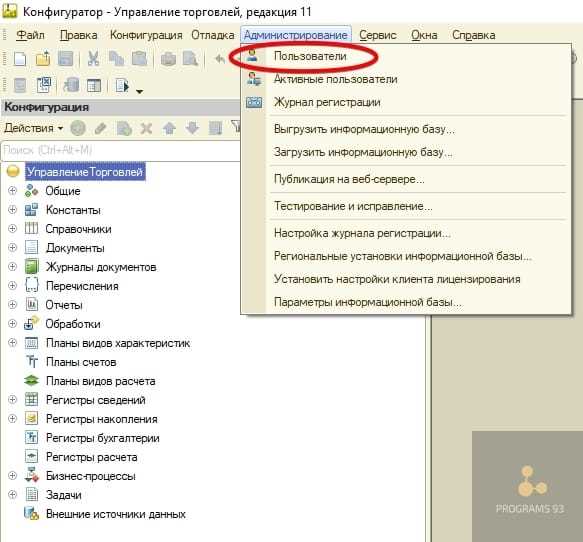The width and height of the screenshot is (583, 542).
Task: Click the Paste clipboard icon
Action: tap(139, 59)
